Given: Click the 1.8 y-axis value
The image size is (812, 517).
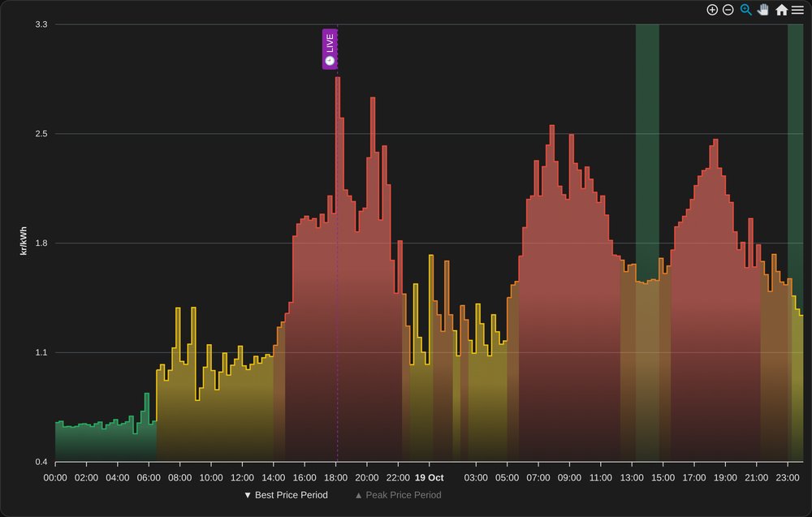Looking at the screenshot, I should (41, 243).
